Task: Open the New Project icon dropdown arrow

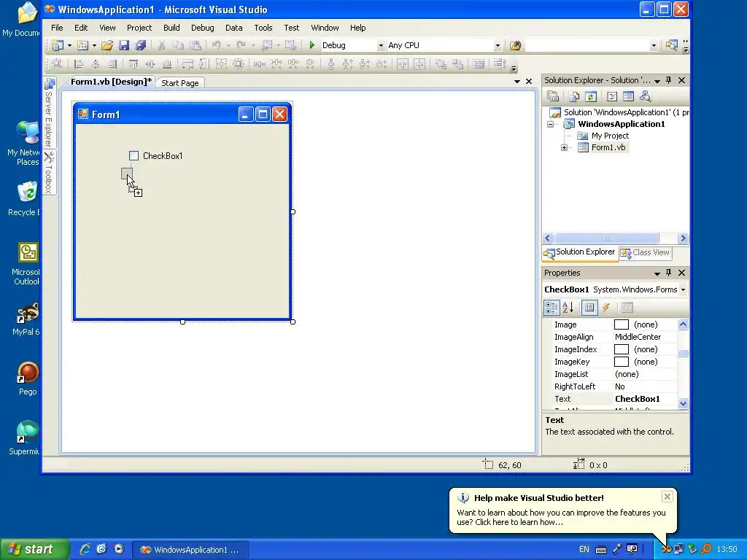Action: tap(69, 46)
